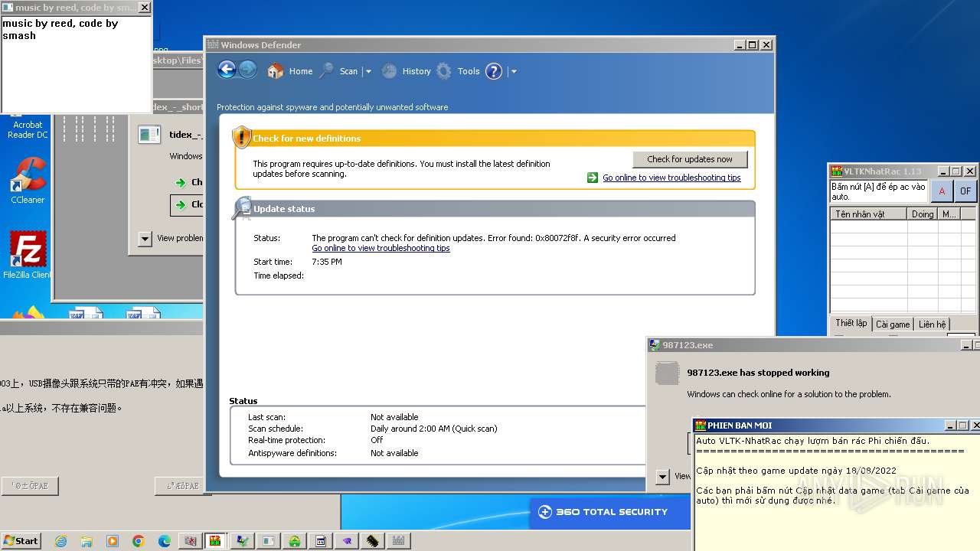Screen dimensions: 980x551
Task: Click the Doing column header
Action: (923, 214)
